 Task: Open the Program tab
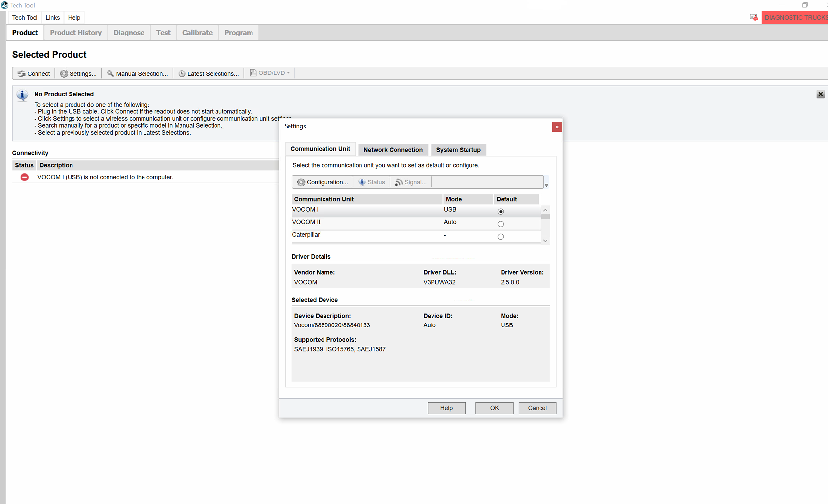click(238, 32)
